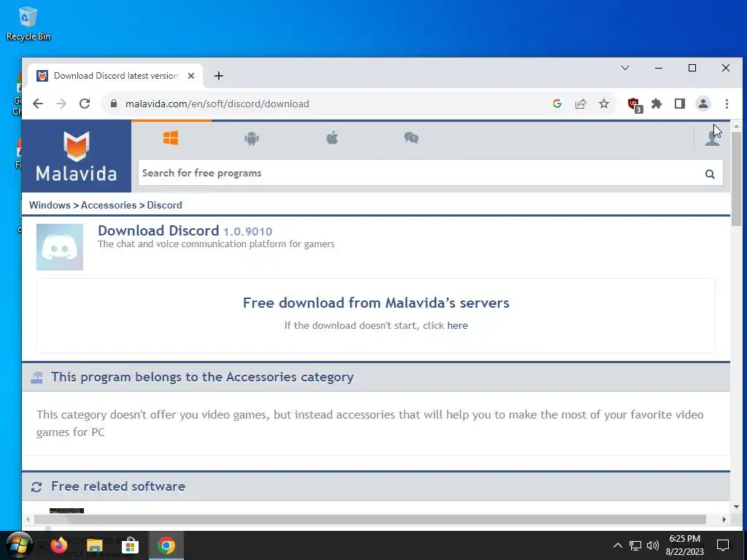Click the volume speaker tray icon
The width and height of the screenshot is (747, 560).
click(653, 545)
